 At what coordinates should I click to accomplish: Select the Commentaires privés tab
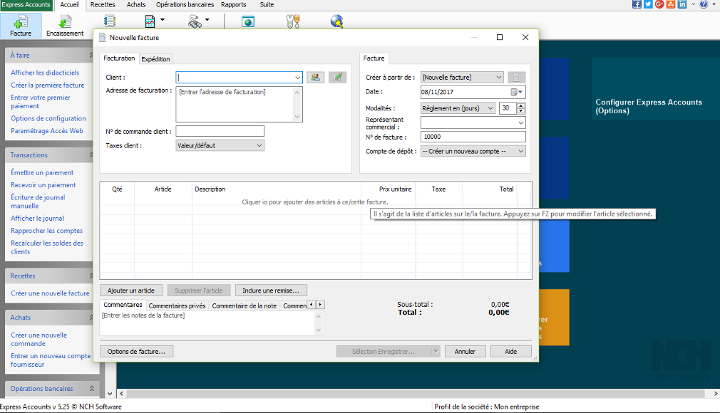pos(177,306)
